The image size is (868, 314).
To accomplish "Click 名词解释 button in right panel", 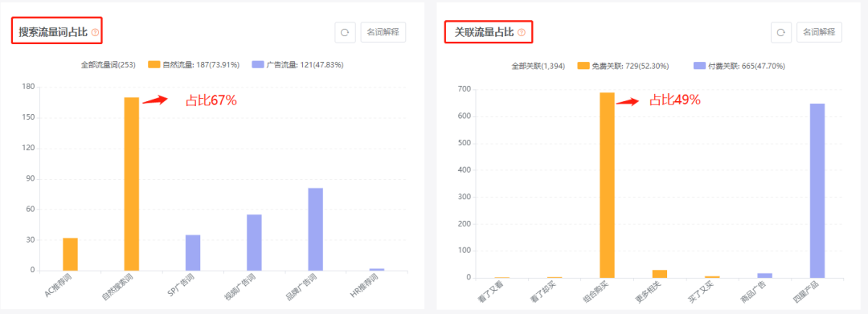I will (819, 33).
